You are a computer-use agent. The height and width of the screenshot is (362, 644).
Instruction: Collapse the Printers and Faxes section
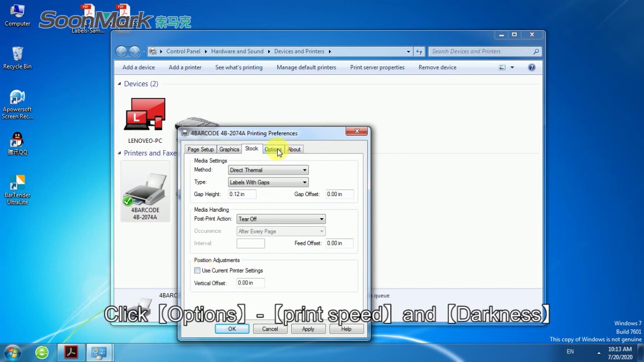[x=120, y=153]
